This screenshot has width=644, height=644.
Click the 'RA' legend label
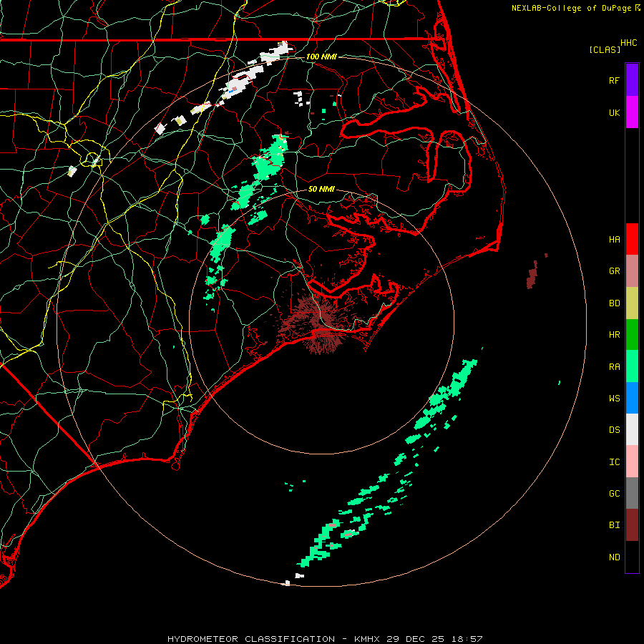pos(614,367)
